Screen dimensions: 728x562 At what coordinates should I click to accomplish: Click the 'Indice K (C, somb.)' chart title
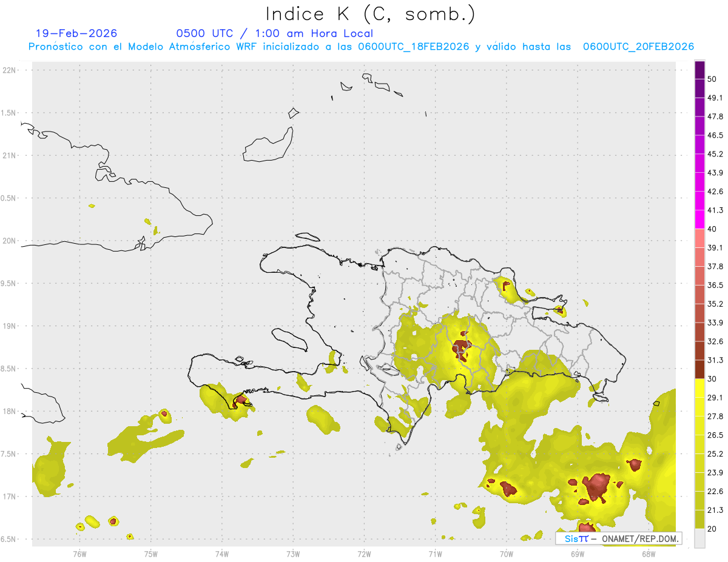pos(371,15)
